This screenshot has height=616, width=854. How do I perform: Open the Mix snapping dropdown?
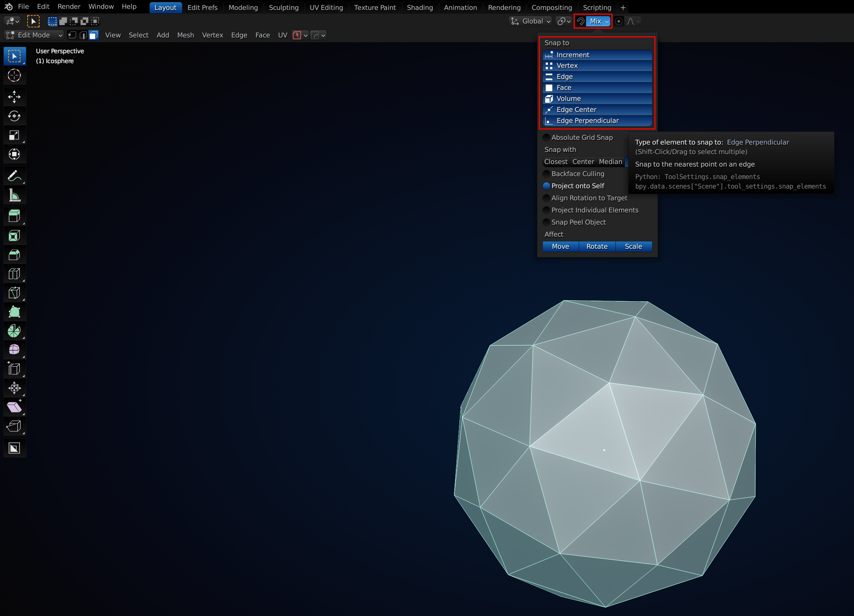click(599, 21)
